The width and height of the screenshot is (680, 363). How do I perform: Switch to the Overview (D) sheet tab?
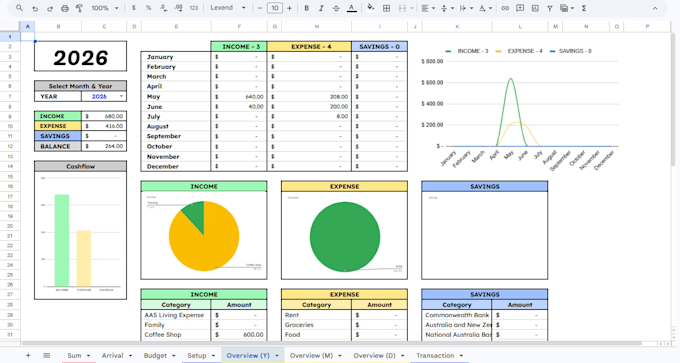click(x=374, y=355)
